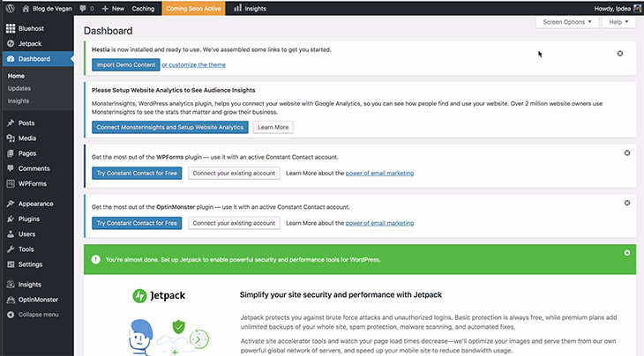
Task: Dismiss the WPForms Constant Contact notice
Action: click(x=627, y=152)
